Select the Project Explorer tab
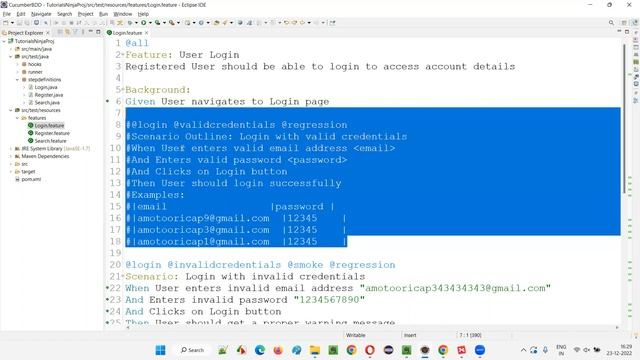The width and height of the screenshot is (640, 360). [25, 33]
